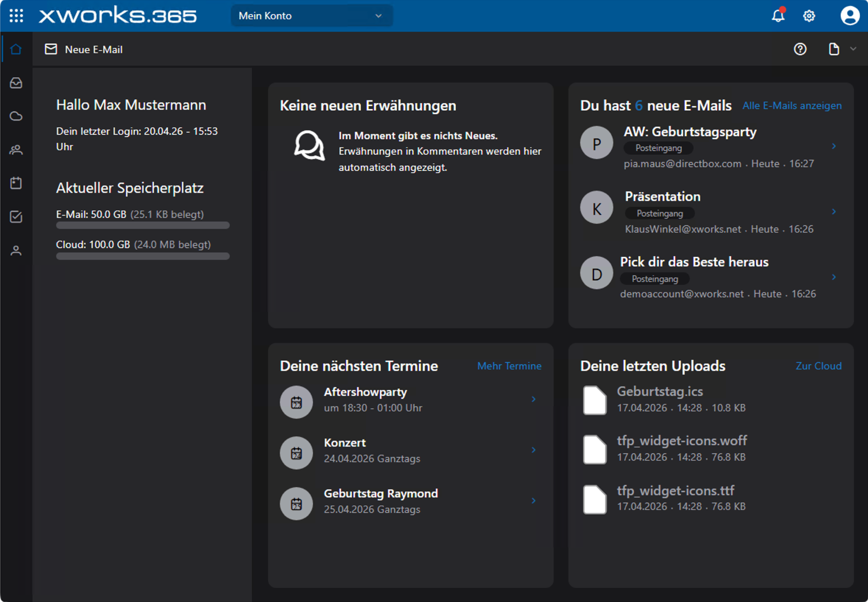868x602 pixels.
Task: Click the Geburtstag.ics file name
Action: (660, 391)
